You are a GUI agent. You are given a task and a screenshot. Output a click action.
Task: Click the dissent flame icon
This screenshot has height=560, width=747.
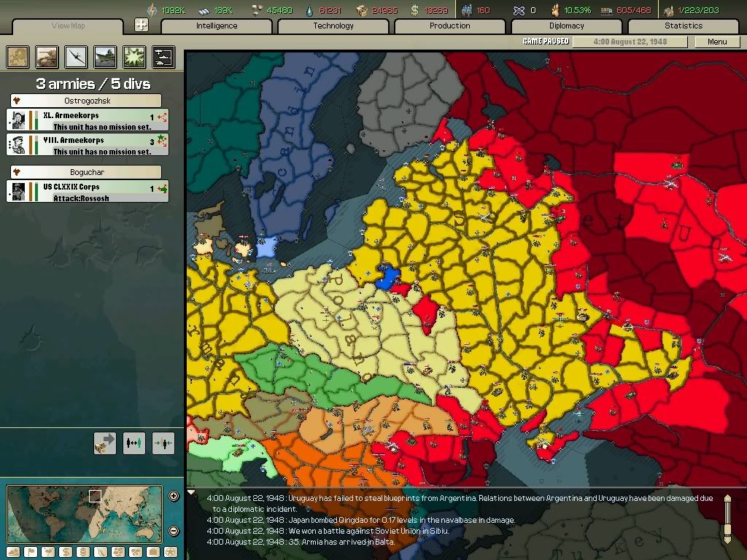(x=554, y=10)
